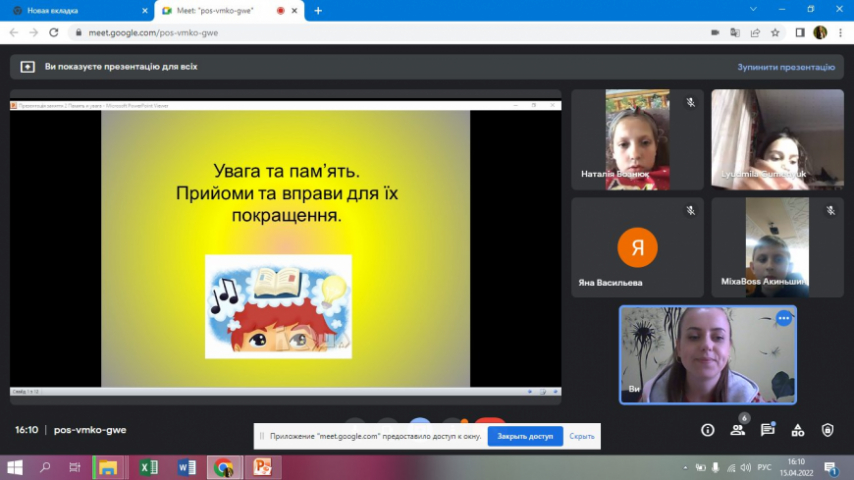Click "Скрыть" to hide sharing bar
The width and height of the screenshot is (854, 480).
click(582, 436)
